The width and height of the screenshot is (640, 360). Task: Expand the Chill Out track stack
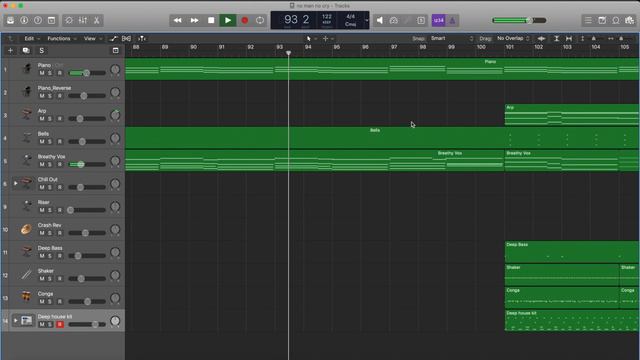pyautogui.click(x=16, y=183)
